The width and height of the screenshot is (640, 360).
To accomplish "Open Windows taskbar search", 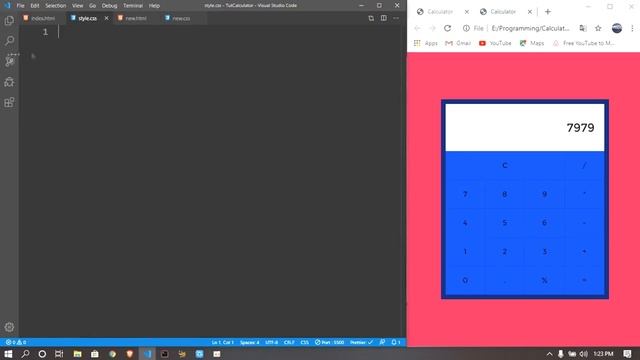I will pos(25,354).
